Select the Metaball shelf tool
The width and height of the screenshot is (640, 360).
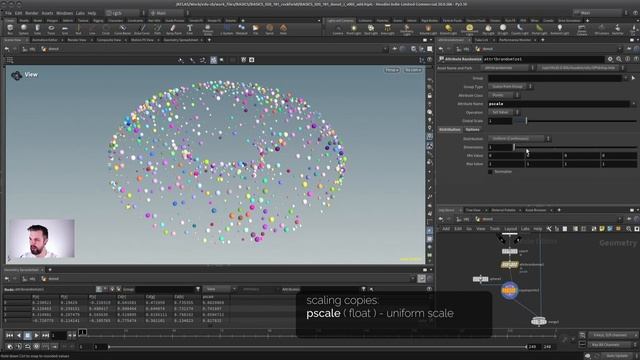click(x=242, y=29)
